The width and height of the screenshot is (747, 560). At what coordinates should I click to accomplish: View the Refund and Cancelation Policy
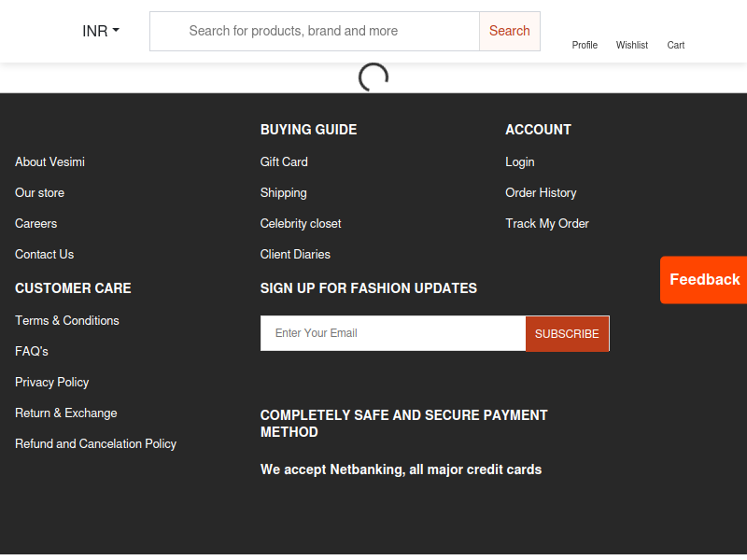pyautogui.click(x=96, y=444)
